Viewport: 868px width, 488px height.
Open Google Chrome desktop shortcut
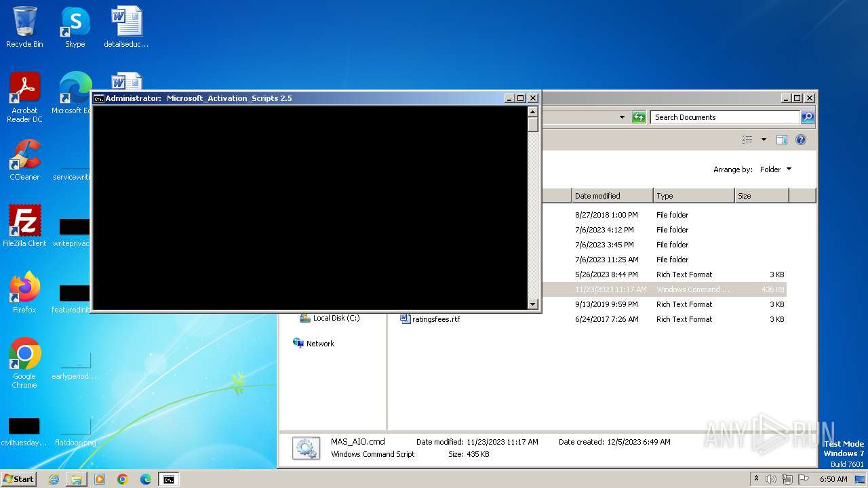24,363
